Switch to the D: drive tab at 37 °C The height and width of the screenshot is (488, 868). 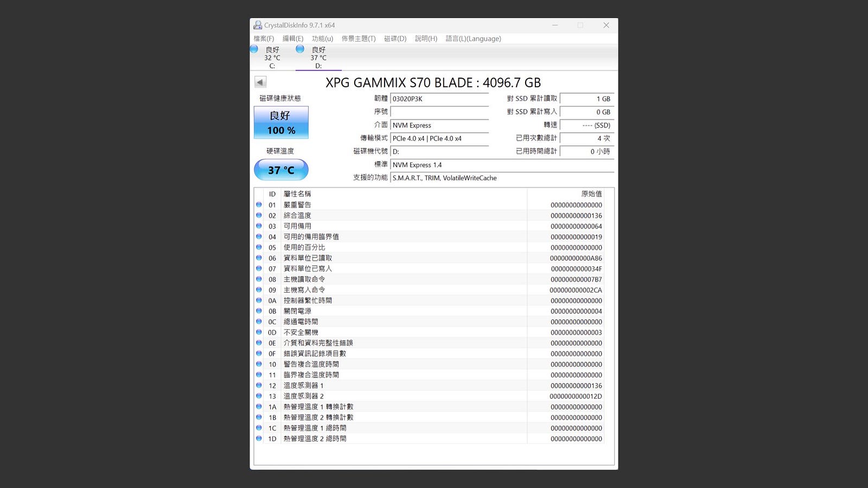pyautogui.click(x=318, y=57)
